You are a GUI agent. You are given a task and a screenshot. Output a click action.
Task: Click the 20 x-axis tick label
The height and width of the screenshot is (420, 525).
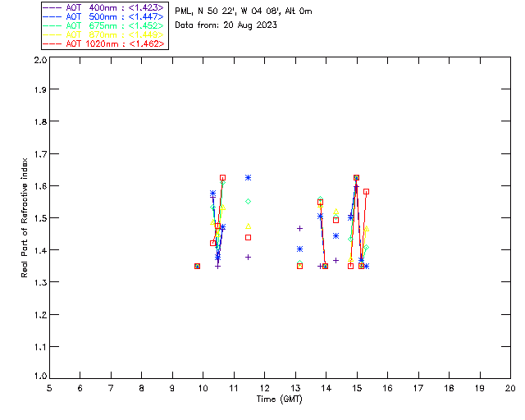pyautogui.click(x=510, y=388)
